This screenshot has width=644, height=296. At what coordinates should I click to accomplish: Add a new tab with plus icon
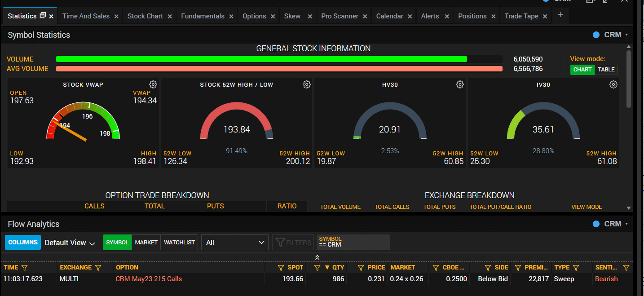coord(560,15)
